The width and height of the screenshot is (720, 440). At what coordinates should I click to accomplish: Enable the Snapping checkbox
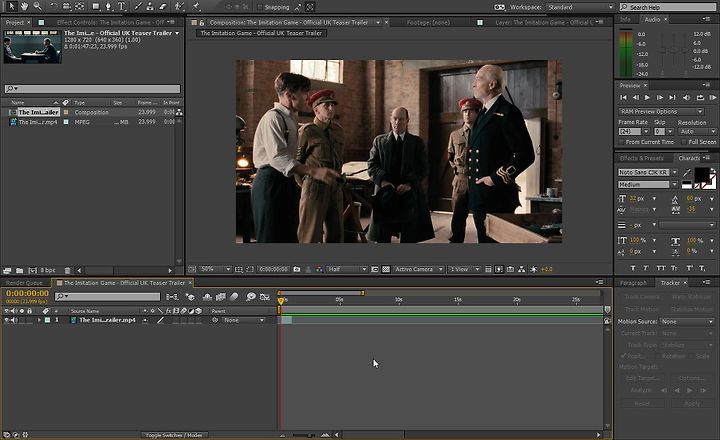(x=260, y=7)
